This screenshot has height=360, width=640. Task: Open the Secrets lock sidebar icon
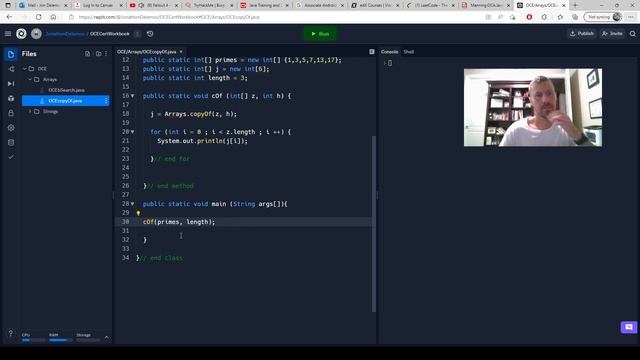pyautogui.click(x=11, y=113)
